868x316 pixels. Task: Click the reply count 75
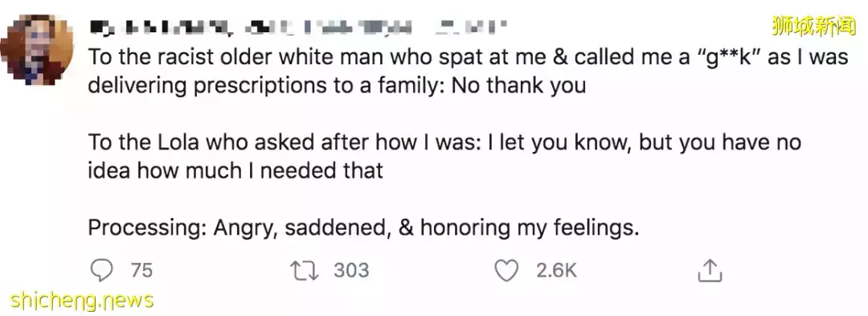pos(141,271)
